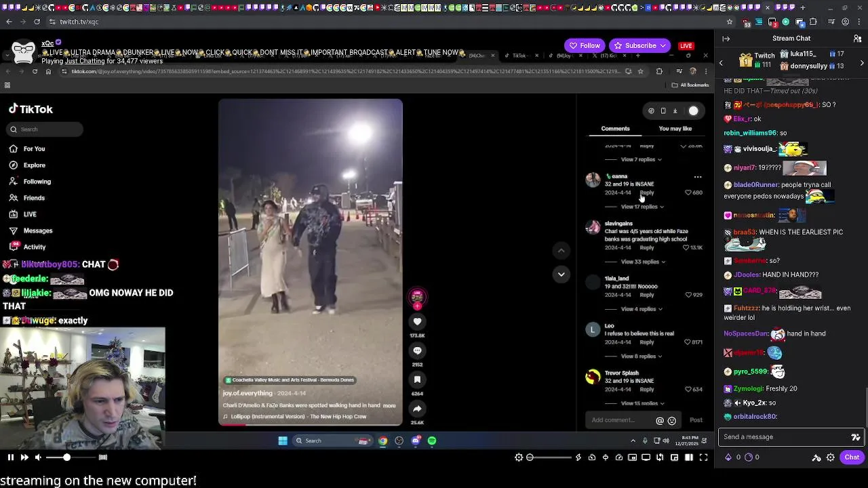Open chat settings gear icon

[830, 457]
